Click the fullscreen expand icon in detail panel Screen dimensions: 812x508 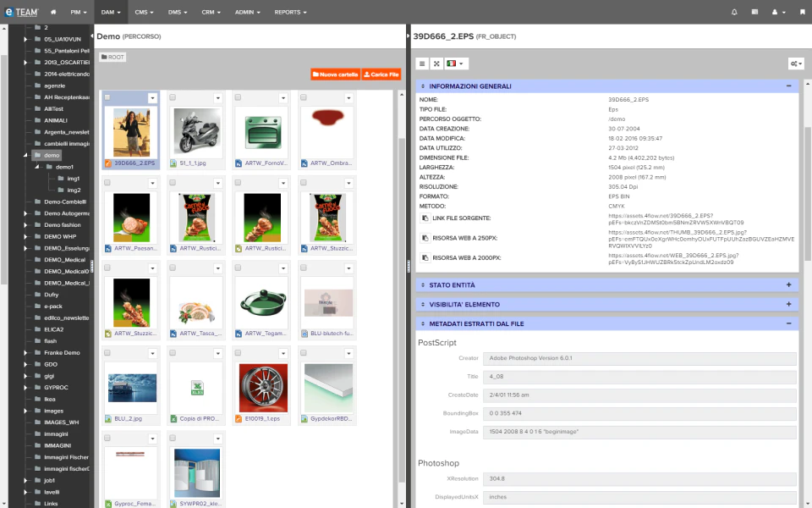tap(436, 63)
